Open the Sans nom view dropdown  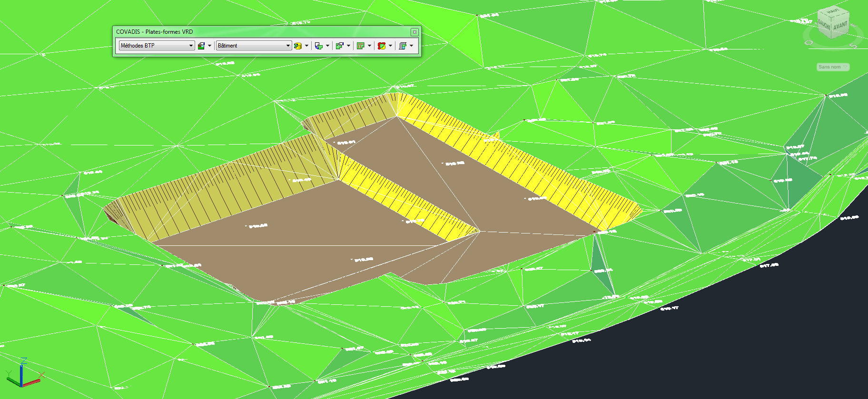[x=833, y=67]
